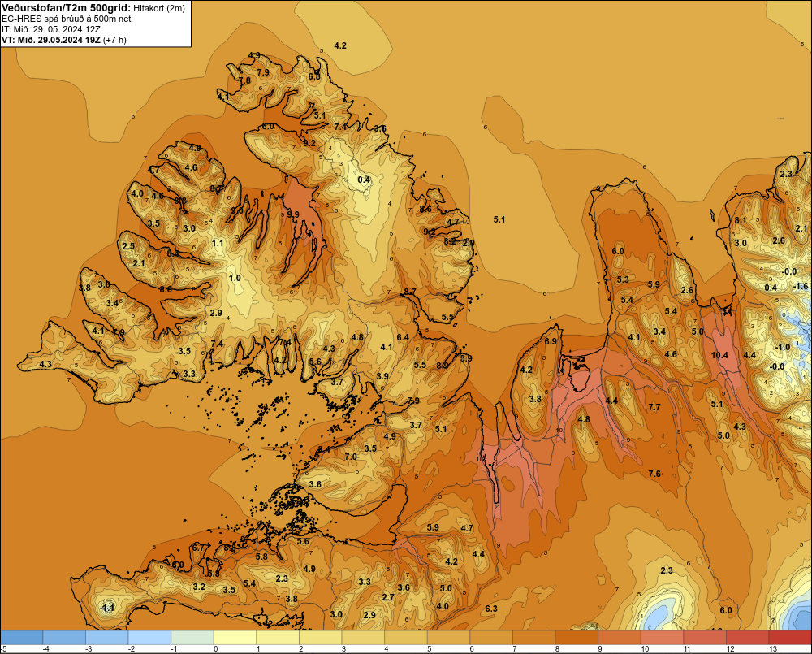Click the -1.6 temperature value
812x654 pixels.
pos(801,286)
